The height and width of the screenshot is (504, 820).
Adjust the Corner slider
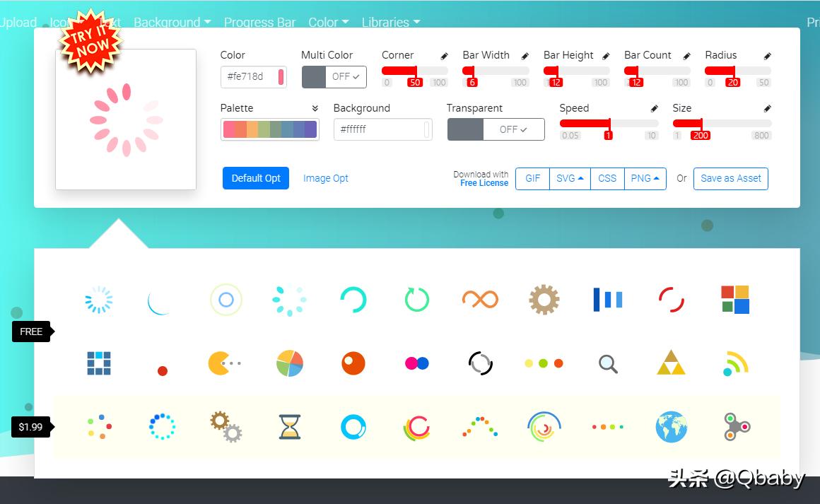click(416, 71)
